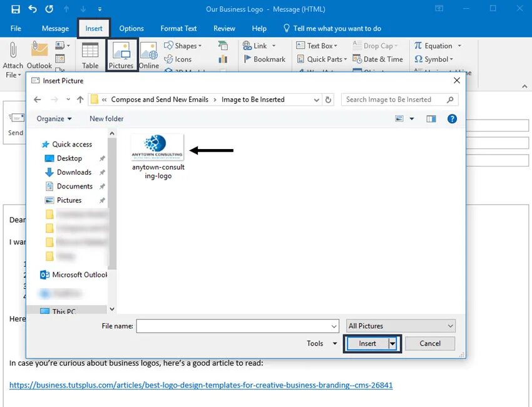Click the Icons button in the ribbon

click(x=178, y=59)
